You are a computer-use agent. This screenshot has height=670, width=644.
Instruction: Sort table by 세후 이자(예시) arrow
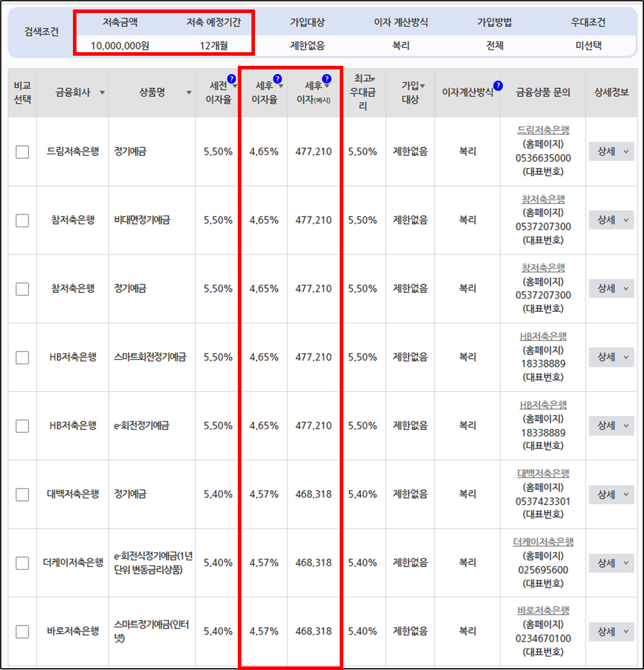coord(327,87)
